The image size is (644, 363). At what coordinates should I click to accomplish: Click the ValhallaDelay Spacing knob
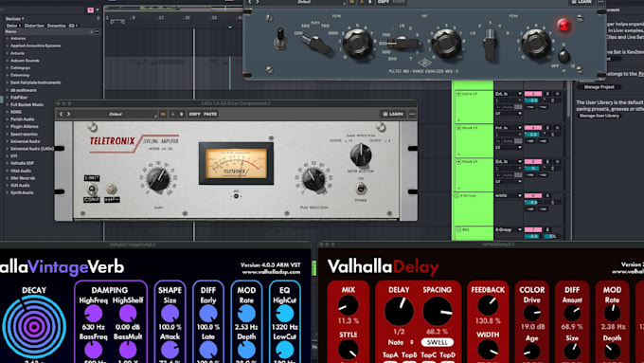pyautogui.click(x=438, y=311)
